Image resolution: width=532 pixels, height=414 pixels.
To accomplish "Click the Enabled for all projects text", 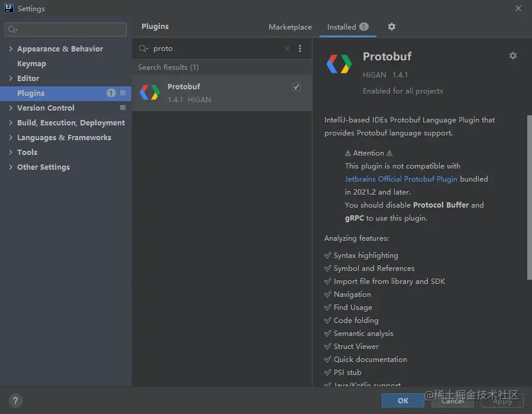I will pyautogui.click(x=403, y=91).
